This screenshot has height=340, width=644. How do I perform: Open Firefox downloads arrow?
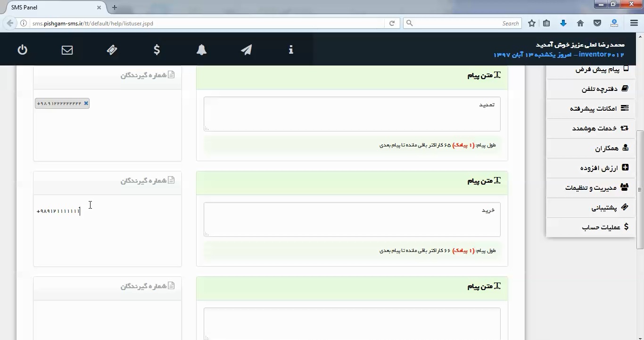(563, 23)
